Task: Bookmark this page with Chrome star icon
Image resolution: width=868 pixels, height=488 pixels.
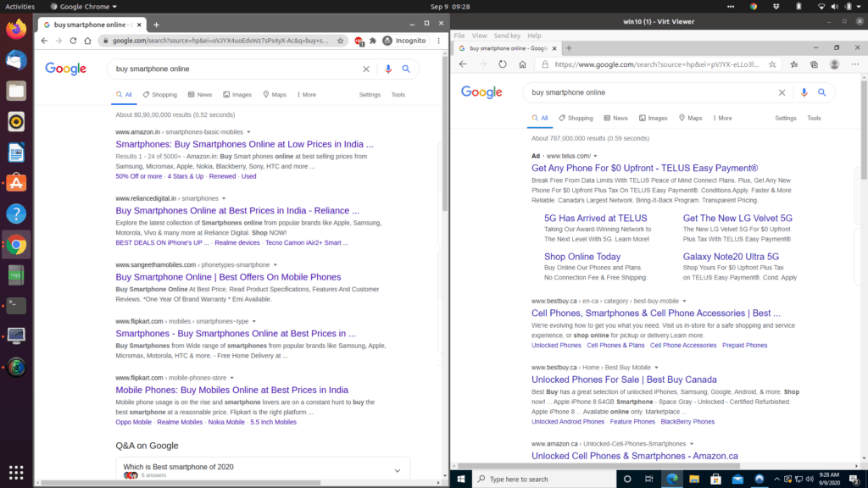Action: [x=341, y=41]
